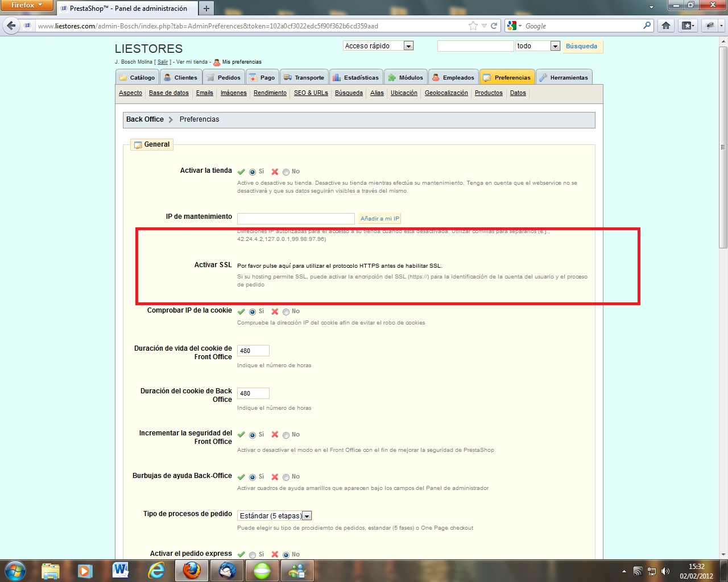Open the Base de datos submenu link

pos(169,93)
